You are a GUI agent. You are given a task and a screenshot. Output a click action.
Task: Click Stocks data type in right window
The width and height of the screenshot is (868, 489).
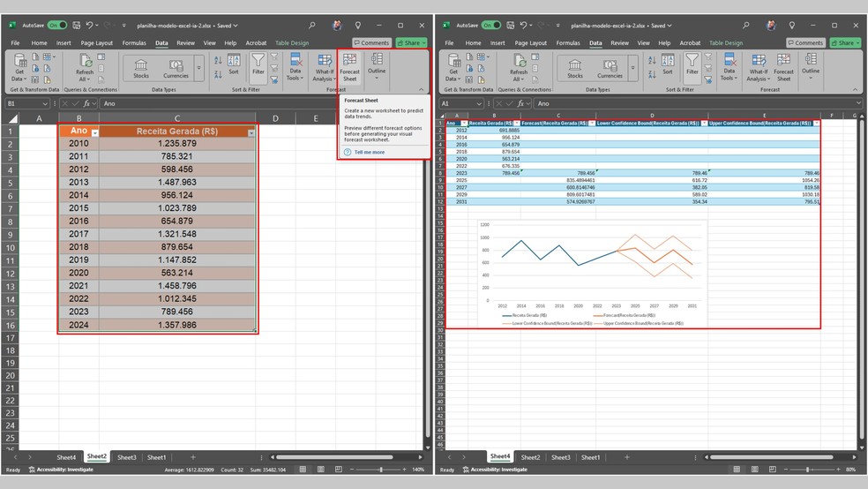click(575, 69)
